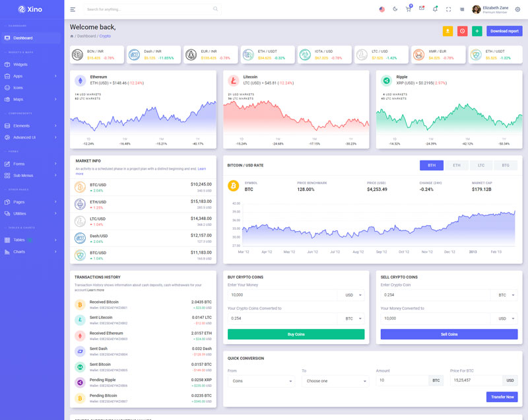Click the yellow download icon button
This screenshot has width=528, height=420.
(447, 31)
